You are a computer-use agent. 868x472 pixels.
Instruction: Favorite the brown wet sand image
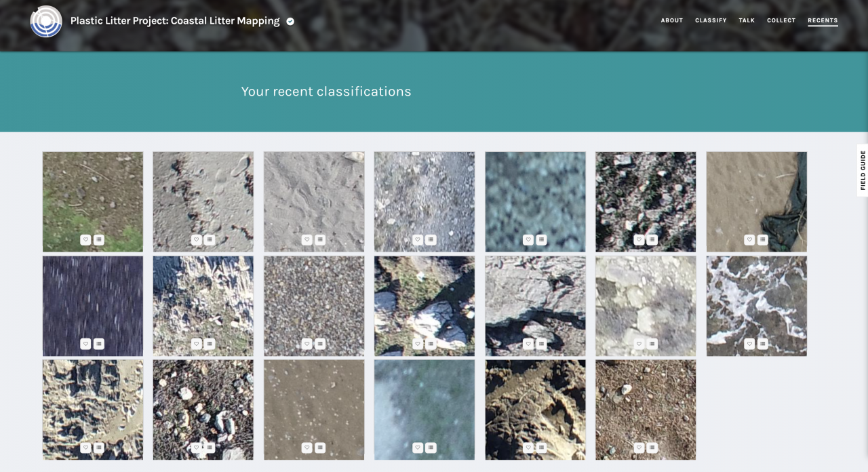click(307, 448)
